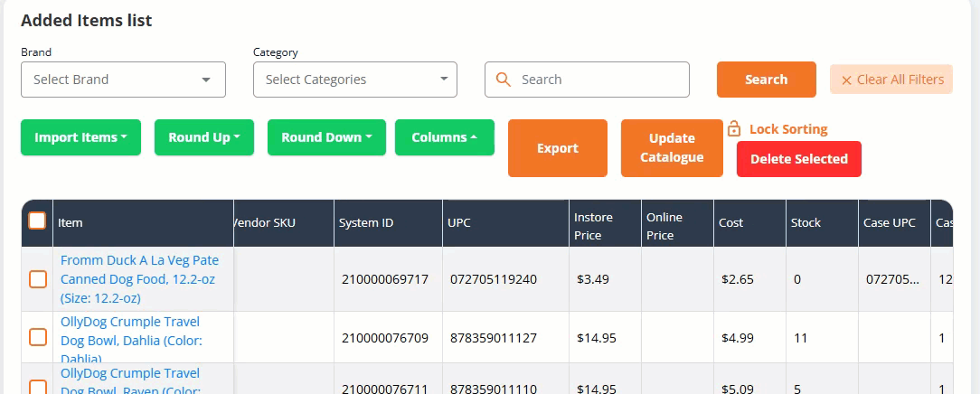Click the X icon in Clear All Filters
980x394 pixels.
click(847, 80)
